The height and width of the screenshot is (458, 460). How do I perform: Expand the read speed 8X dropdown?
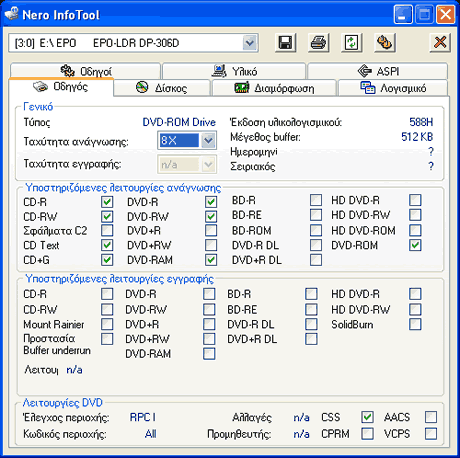pyautogui.click(x=208, y=140)
